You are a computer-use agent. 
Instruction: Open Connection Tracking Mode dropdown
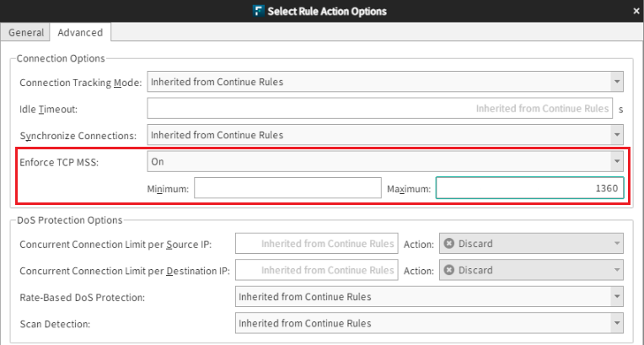[384, 82]
